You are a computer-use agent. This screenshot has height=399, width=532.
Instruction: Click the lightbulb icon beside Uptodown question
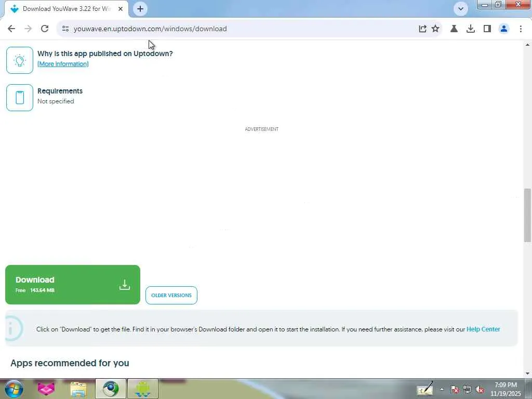tap(20, 60)
